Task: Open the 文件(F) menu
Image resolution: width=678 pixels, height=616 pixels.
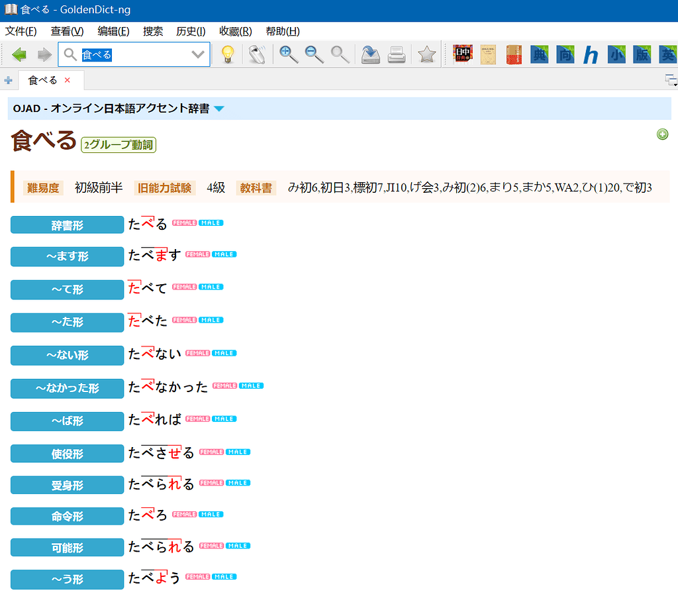Action: pos(21,32)
